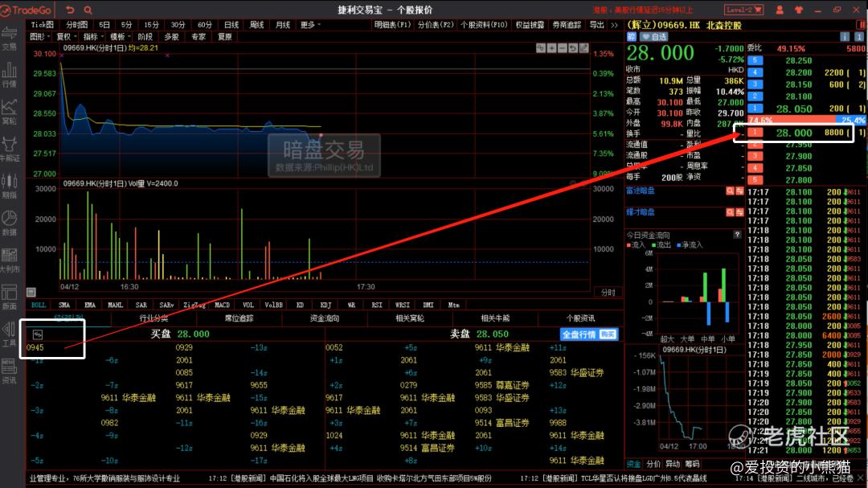
Task: Open the 版面 layout sidebar icon
Action: (10, 297)
